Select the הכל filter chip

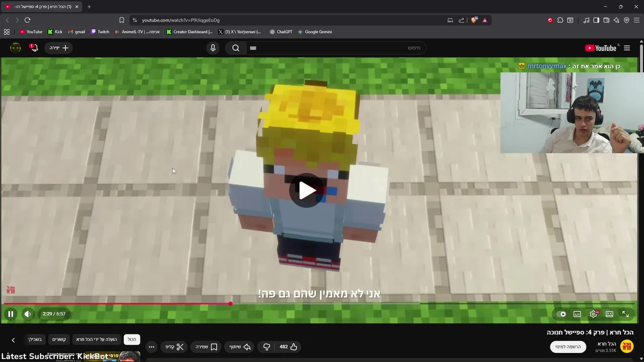pyautogui.click(x=132, y=339)
